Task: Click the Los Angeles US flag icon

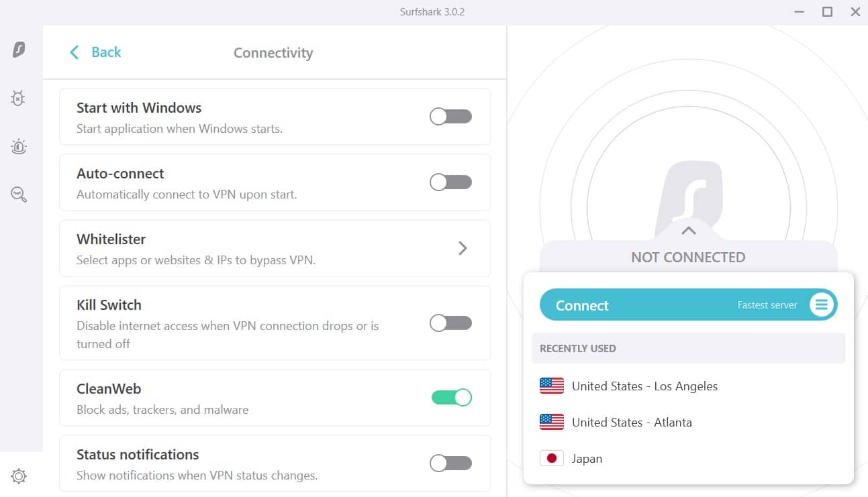Action: tap(552, 386)
